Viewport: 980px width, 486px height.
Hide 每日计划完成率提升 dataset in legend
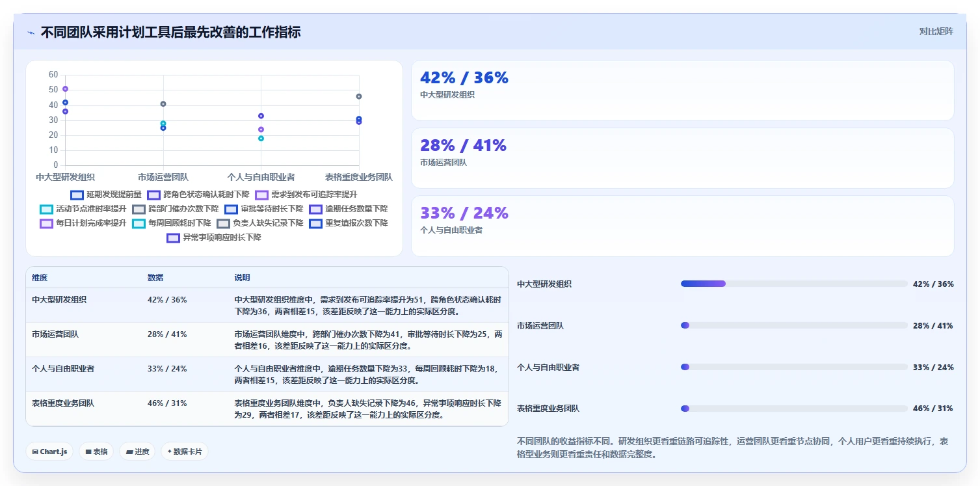83,223
